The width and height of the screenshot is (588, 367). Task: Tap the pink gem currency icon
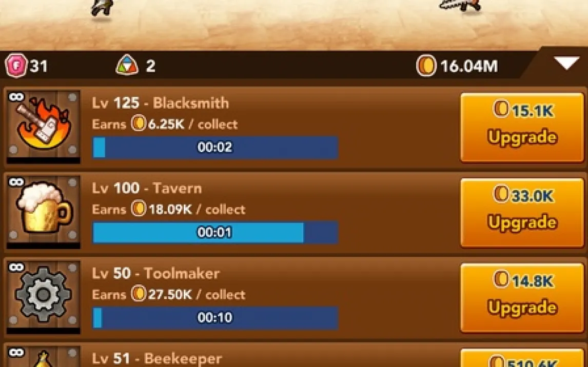click(16, 66)
